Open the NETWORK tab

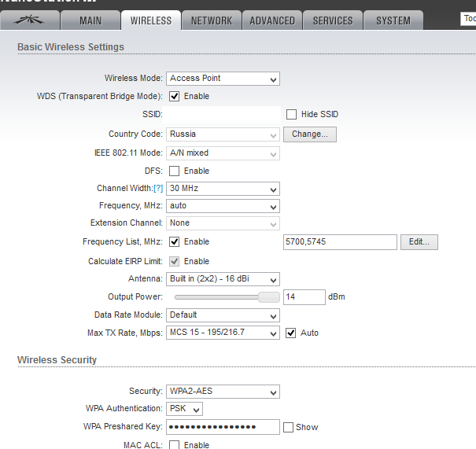(212, 20)
